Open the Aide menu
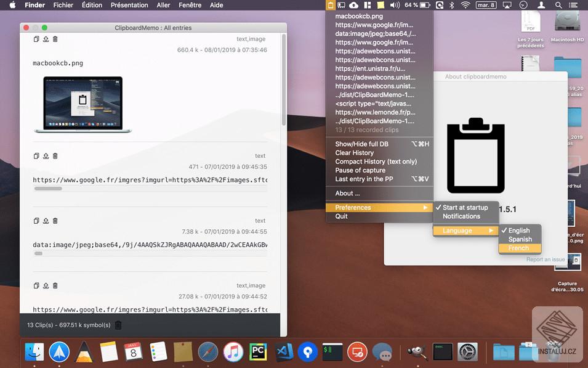Image resolution: width=588 pixels, height=368 pixels. 216,5
